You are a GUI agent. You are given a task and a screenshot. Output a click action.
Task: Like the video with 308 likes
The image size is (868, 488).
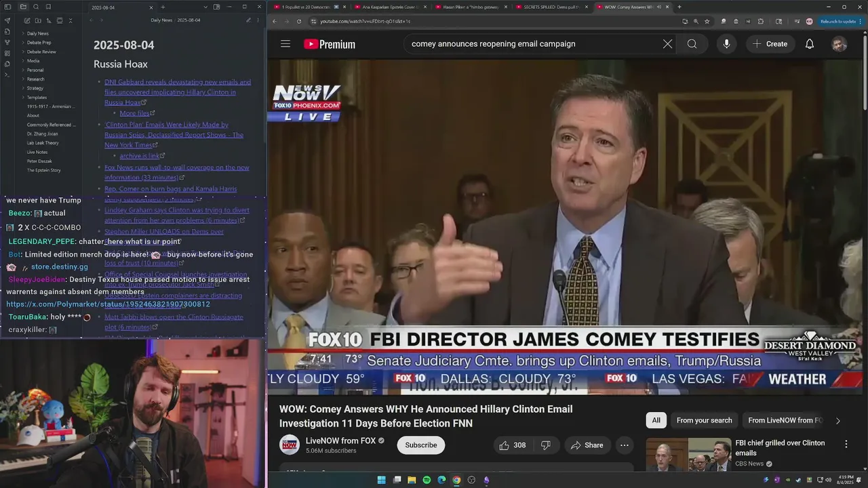[x=513, y=445]
